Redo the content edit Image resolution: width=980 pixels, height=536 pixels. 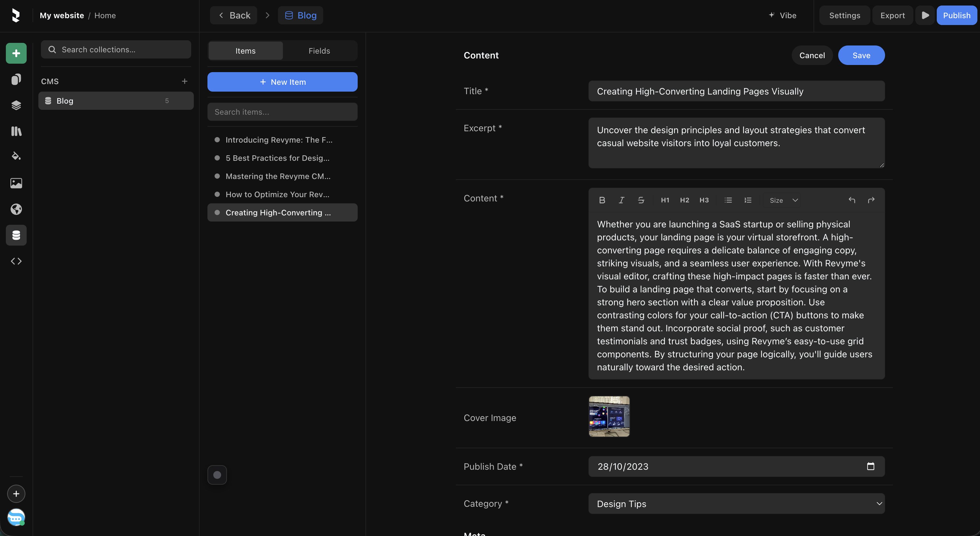[871, 200]
